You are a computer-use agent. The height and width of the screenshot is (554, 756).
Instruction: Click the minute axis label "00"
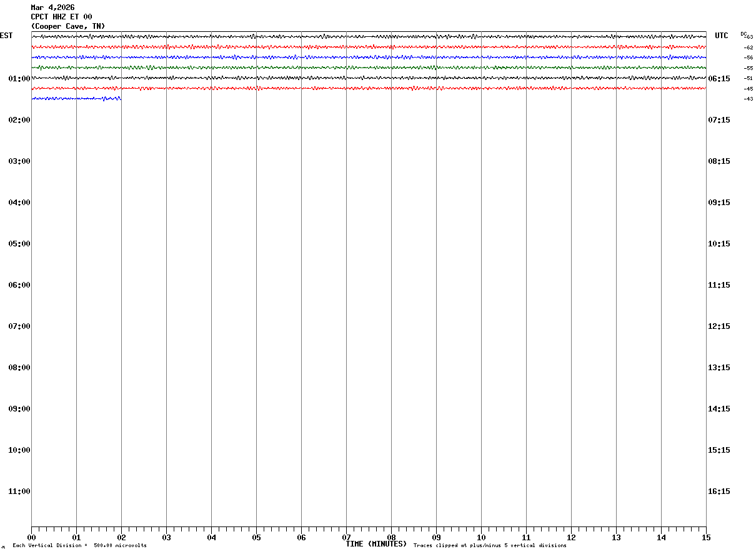pyautogui.click(x=31, y=538)
